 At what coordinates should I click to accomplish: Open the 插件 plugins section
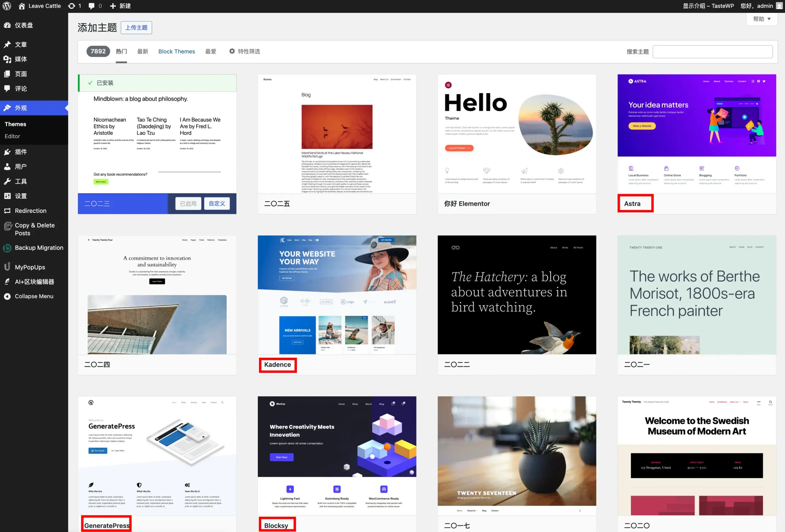pos(21,152)
